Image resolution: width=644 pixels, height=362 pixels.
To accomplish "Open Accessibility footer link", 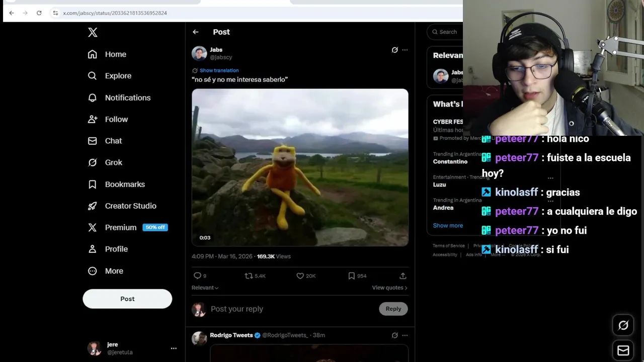I will (x=445, y=255).
